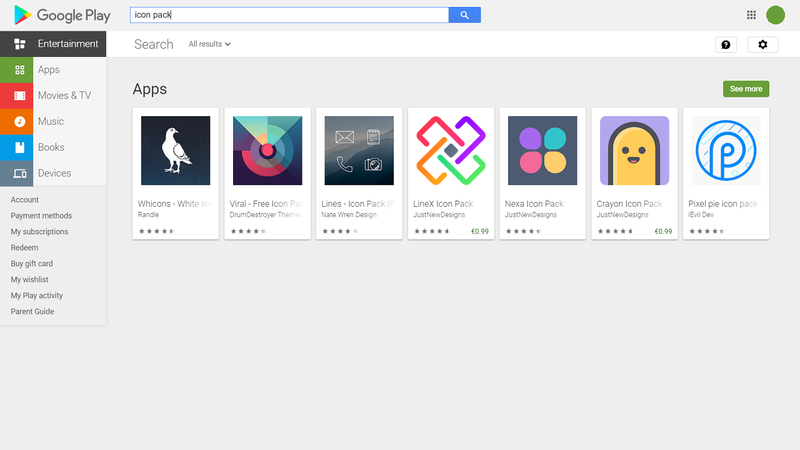Open the Parent Guide link
Image resolution: width=800 pixels, height=450 pixels.
(32, 311)
